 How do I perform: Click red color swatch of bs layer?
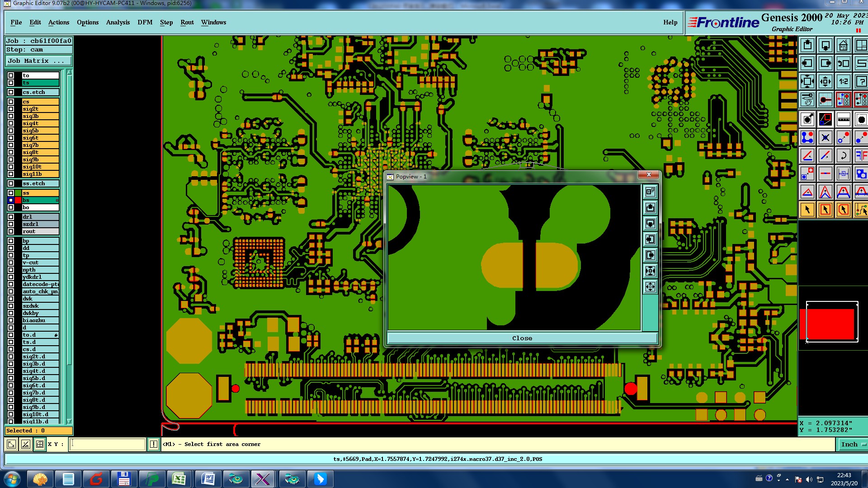pyautogui.click(x=18, y=200)
